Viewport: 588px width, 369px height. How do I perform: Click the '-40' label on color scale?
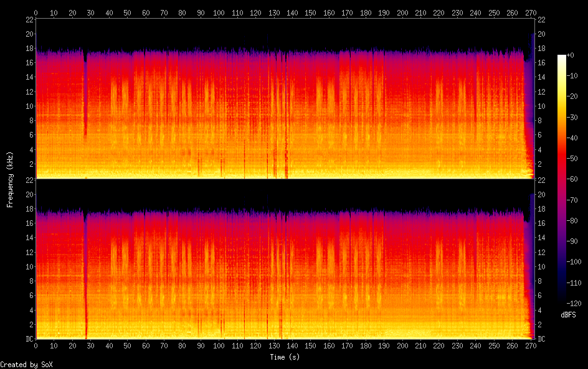572,138
